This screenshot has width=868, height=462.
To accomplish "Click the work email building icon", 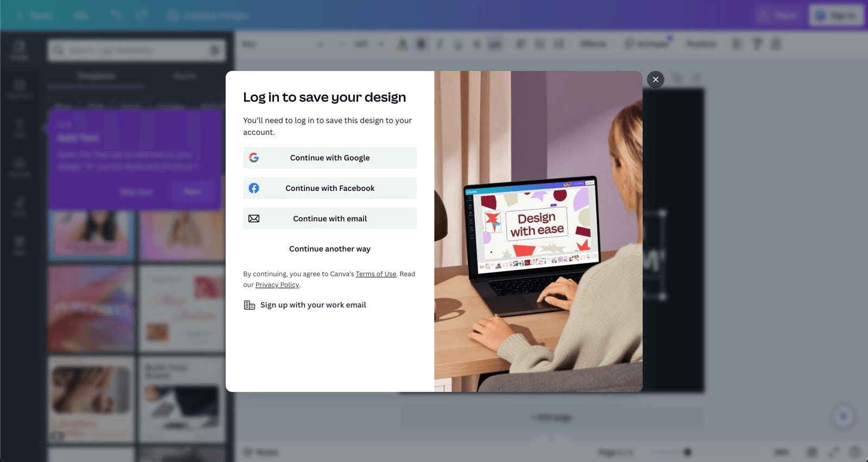I will 250,305.
